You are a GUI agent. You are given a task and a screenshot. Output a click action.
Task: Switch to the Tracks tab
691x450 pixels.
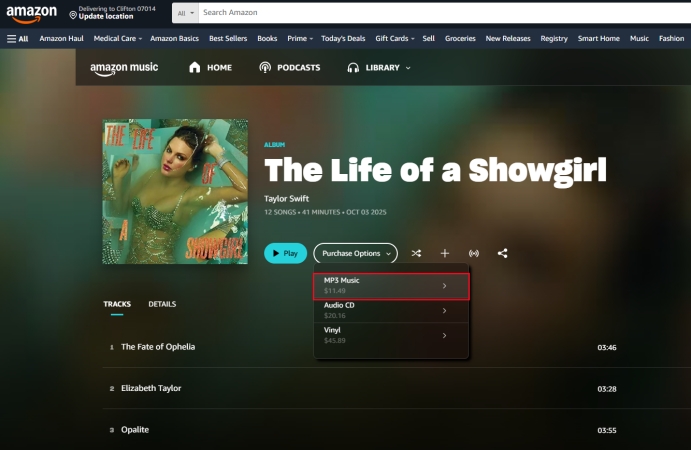(x=117, y=304)
